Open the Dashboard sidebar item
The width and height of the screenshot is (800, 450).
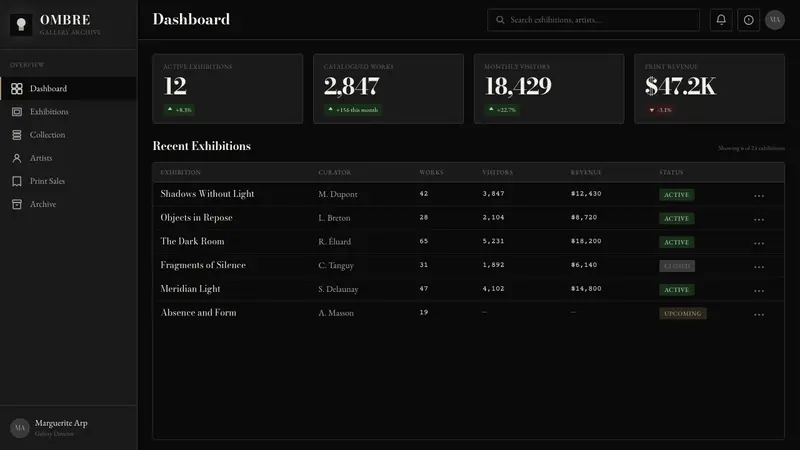tap(68, 88)
